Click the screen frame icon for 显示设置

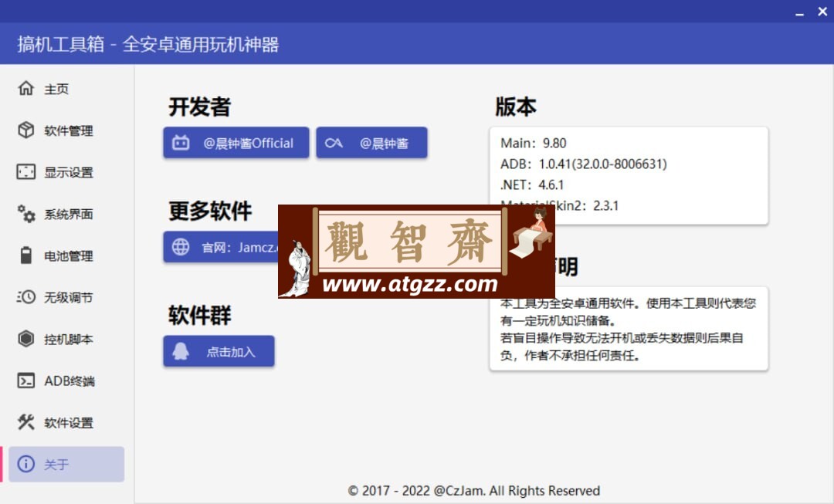pos(25,171)
